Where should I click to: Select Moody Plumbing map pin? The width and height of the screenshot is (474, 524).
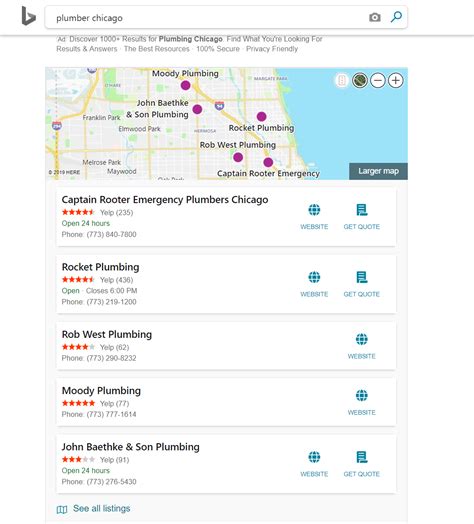pyautogui.click(x=186, y=85)
